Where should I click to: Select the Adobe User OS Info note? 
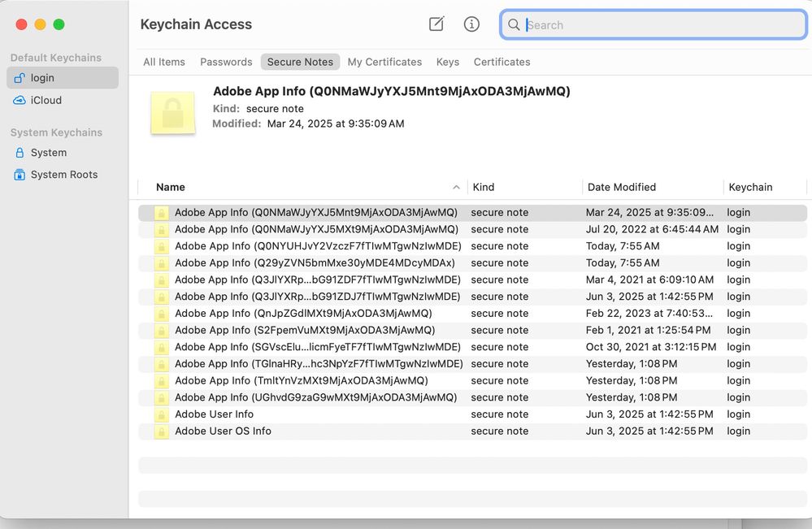(472, 431)
